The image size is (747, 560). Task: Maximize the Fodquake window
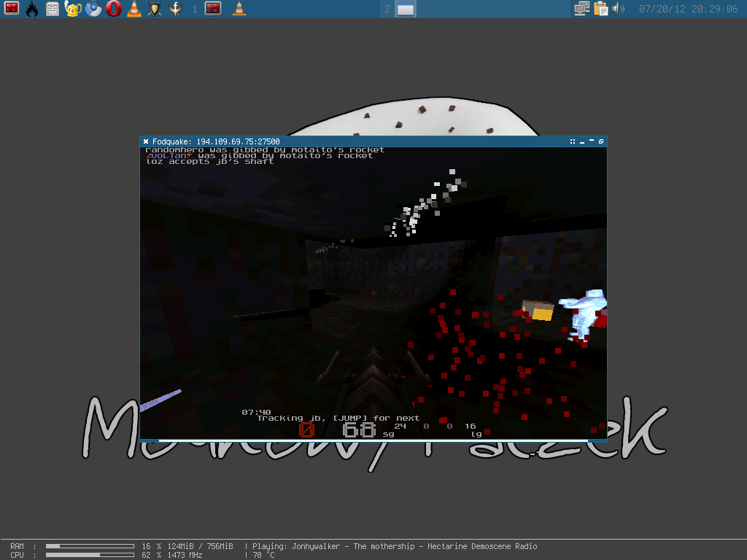pos(601,141)
